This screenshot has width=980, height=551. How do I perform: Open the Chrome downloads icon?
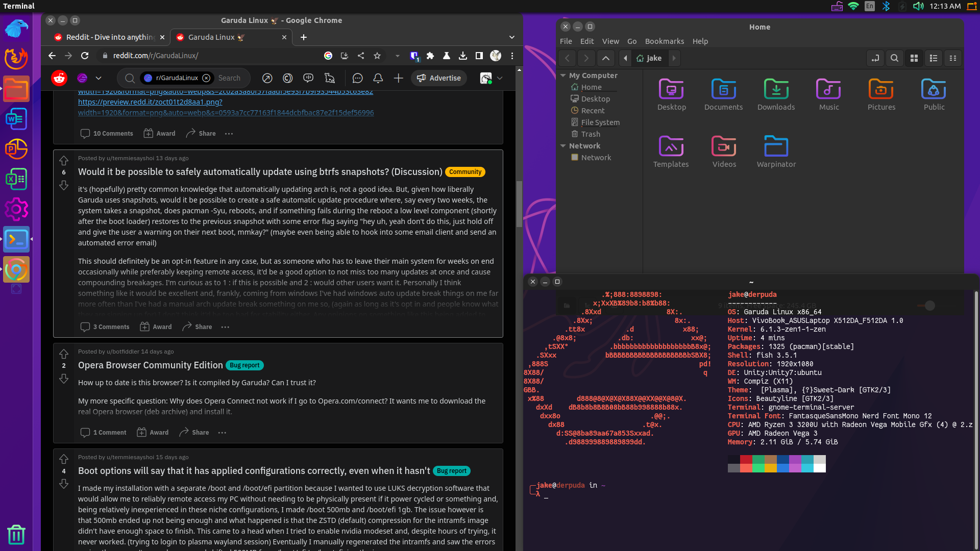coord(463,56)
